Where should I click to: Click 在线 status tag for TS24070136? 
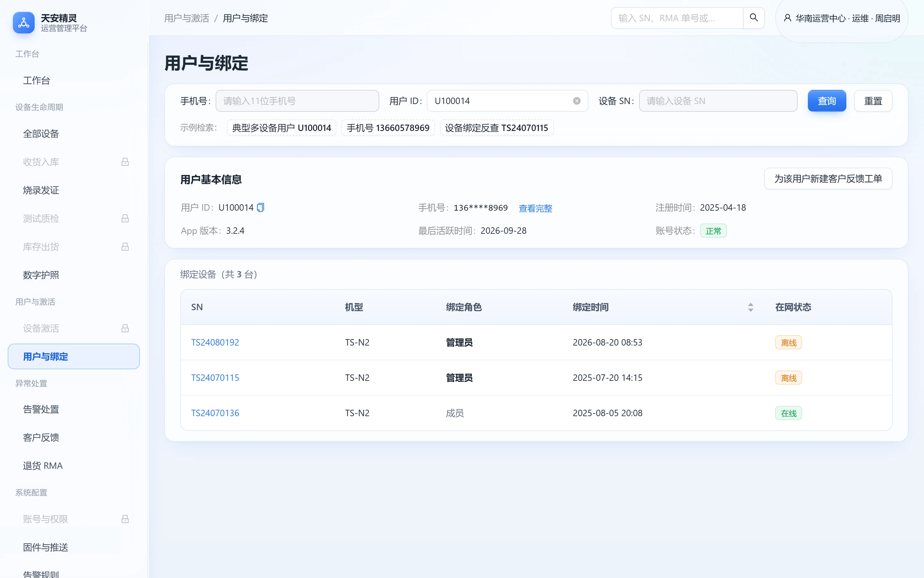[789, 413]
